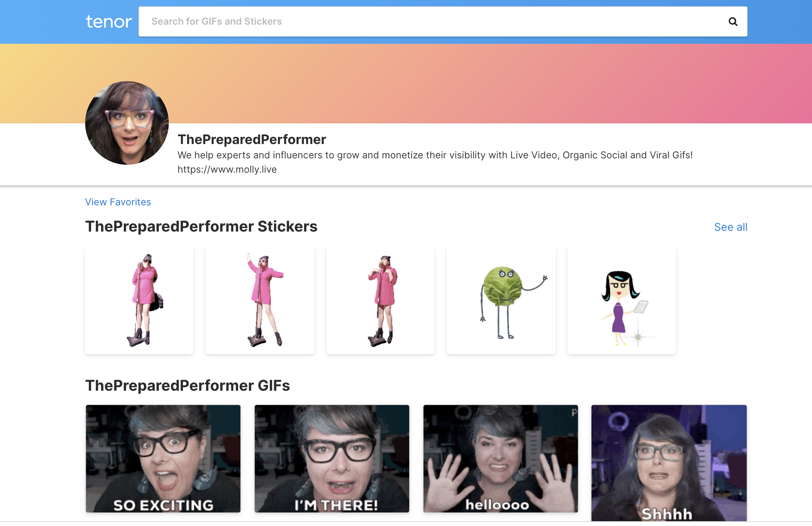The width and height of the screenshot is (812, 526).
Task: Open the I'M THERE! GIF
Action: pyautogui.click(x=332, y=459)
